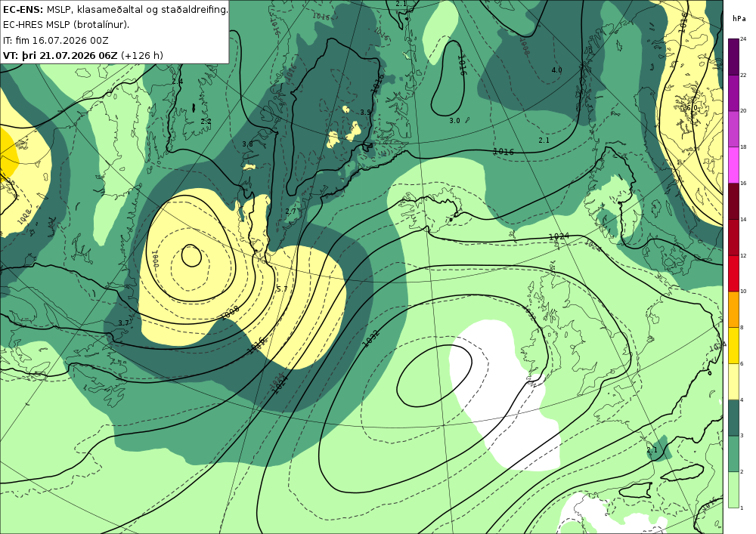Click the '8' tick label on colorbar
756x534 pixels.
coord(742,328)
